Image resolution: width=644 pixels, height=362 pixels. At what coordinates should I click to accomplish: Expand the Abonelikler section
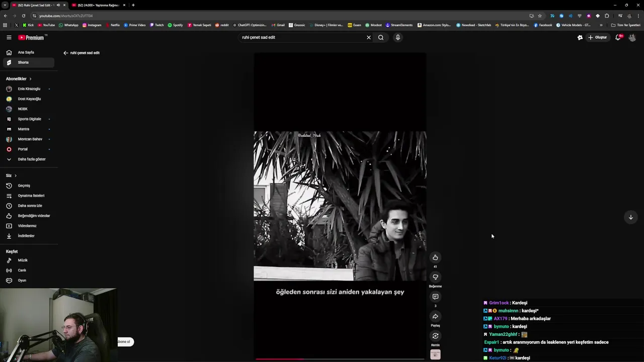(19, 79)
